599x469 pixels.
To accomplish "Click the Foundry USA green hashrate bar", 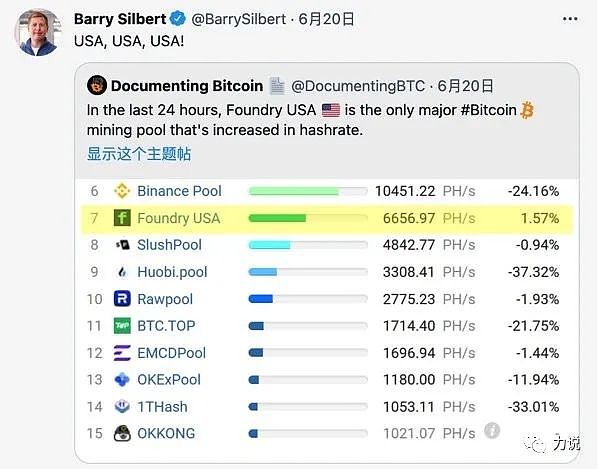I will coord(277,218).
